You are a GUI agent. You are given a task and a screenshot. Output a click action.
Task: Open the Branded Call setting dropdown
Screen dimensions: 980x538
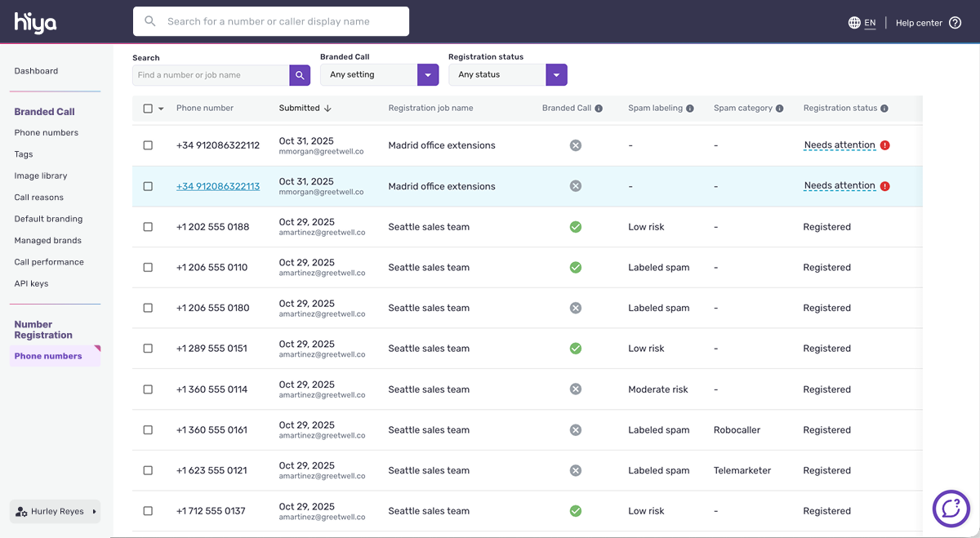[x=428, y=75]
